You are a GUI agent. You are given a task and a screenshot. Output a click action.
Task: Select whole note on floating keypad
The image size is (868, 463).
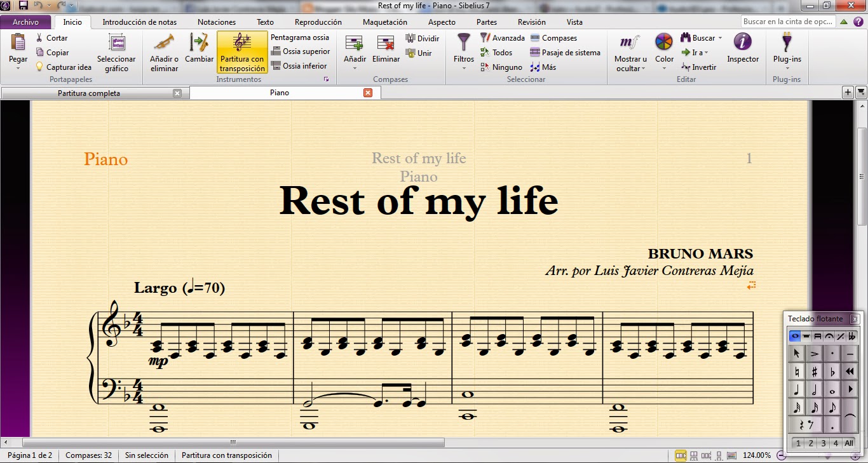832,389
